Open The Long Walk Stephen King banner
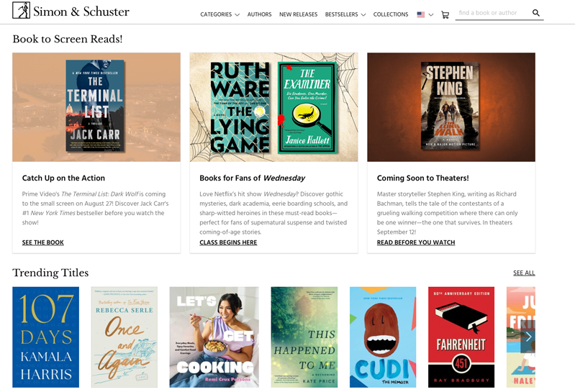The width and height of the screenshot is (575, 392). [x=451, y=107]
